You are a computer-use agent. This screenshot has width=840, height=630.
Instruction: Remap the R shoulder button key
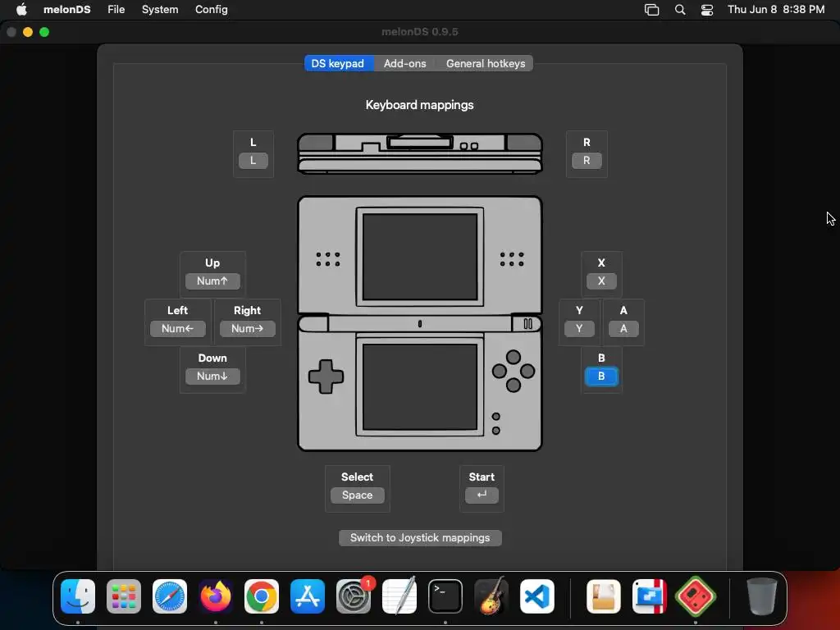pyautogui.click(x=587, y=161)
